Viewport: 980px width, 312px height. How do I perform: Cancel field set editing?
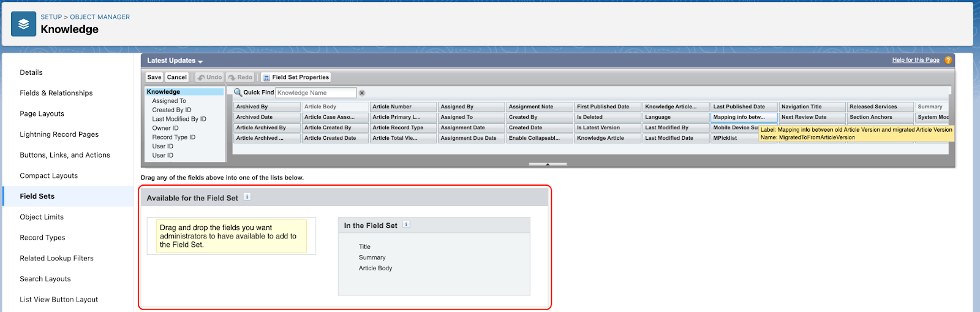(x=177, y=77)
